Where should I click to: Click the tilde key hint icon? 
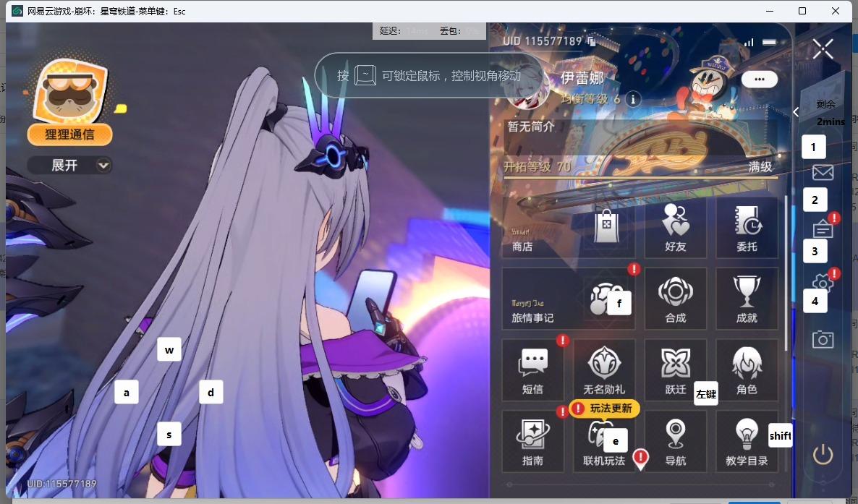(365, 75)
